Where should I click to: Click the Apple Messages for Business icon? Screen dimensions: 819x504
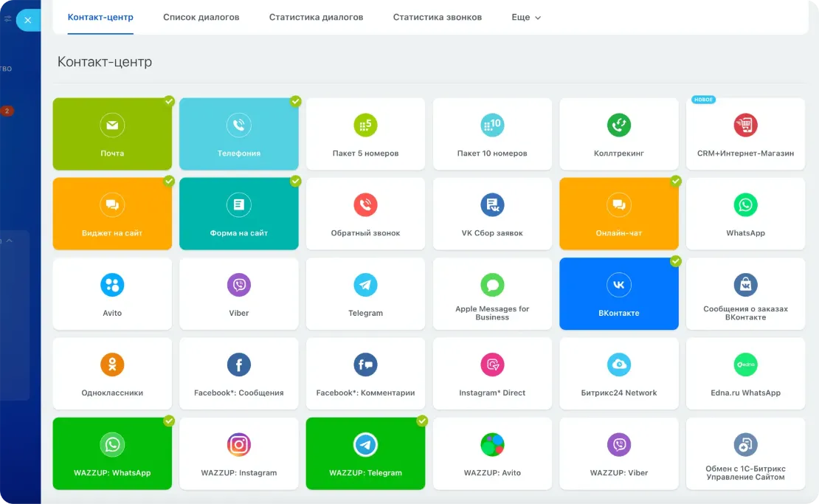492,285
